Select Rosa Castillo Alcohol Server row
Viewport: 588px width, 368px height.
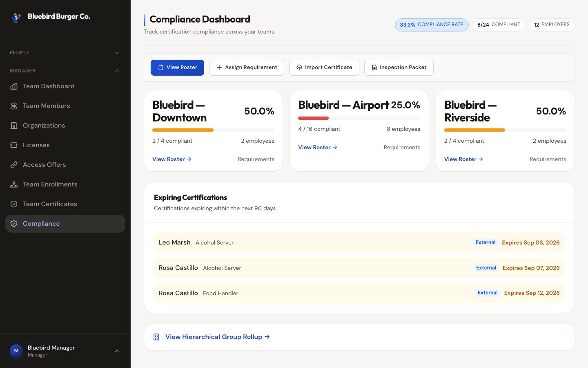tap(359, 268)
